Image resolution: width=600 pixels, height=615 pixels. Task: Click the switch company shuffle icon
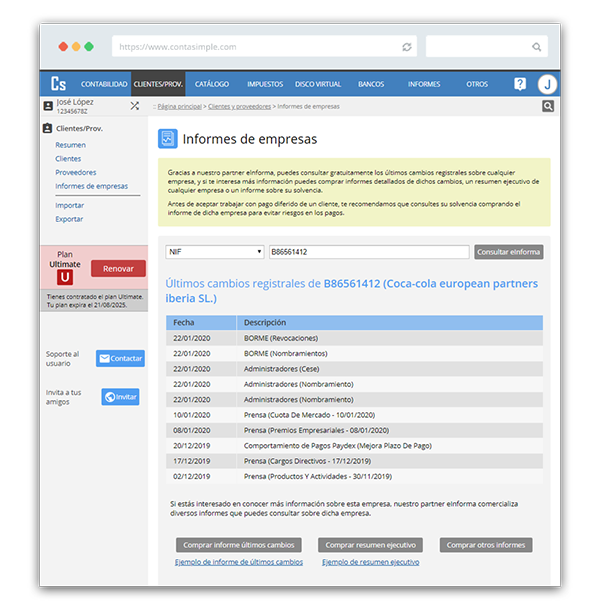click(135, 106)
